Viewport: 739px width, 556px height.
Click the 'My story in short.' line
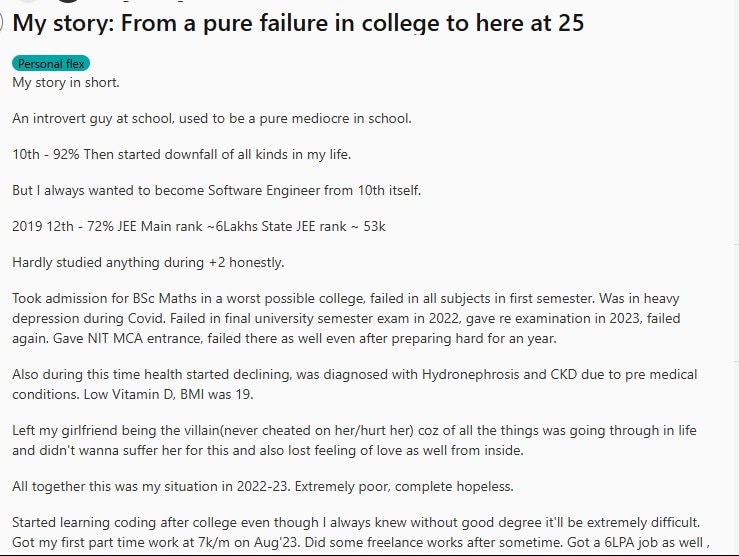click(x=65, y=82)
